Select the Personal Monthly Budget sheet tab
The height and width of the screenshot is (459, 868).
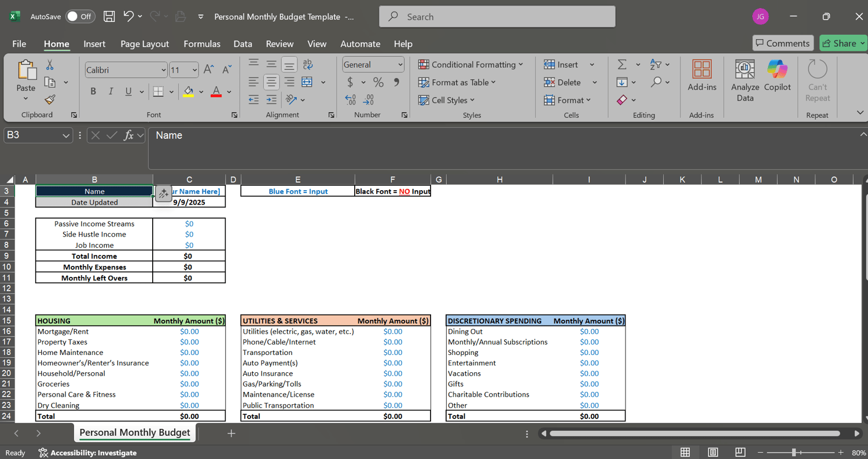134,432
